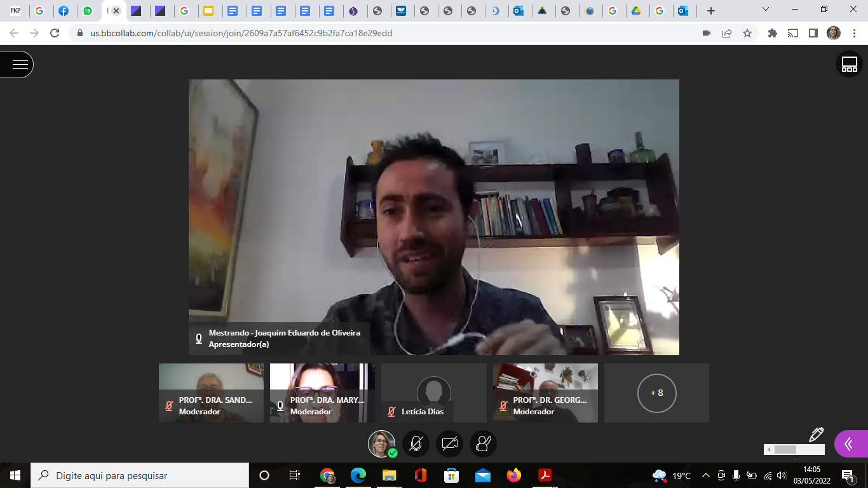Viewport: 868px width, 488px height.
Task: Toggle your microphone on or off
Action: point(416,444)
